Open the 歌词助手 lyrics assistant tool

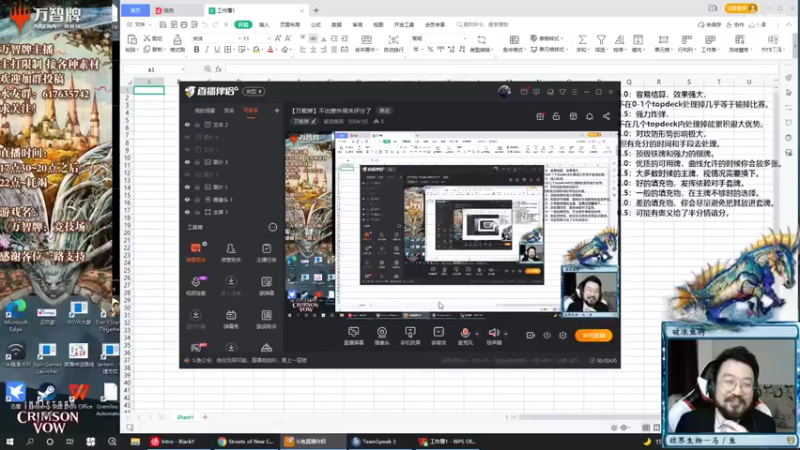[x=266, y=319]
